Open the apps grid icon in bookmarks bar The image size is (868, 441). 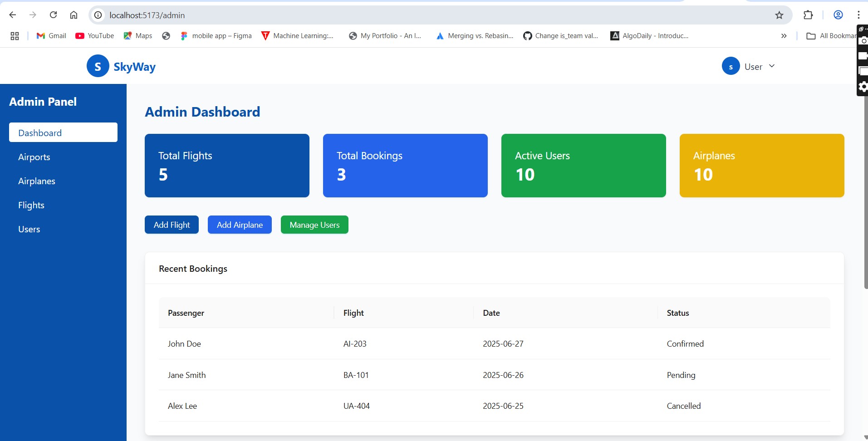click(15, 36)
